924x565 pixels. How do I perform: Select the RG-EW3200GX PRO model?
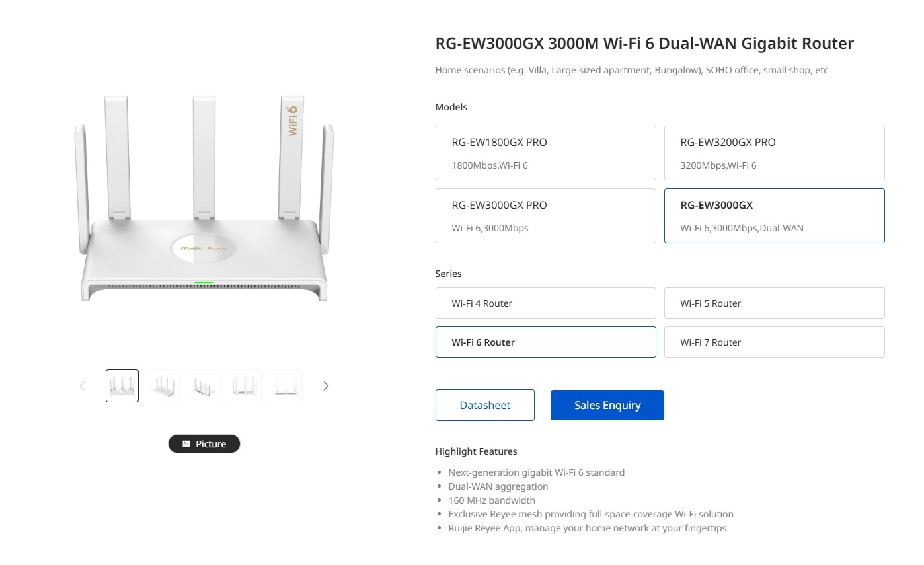click(x=774, y=153)
